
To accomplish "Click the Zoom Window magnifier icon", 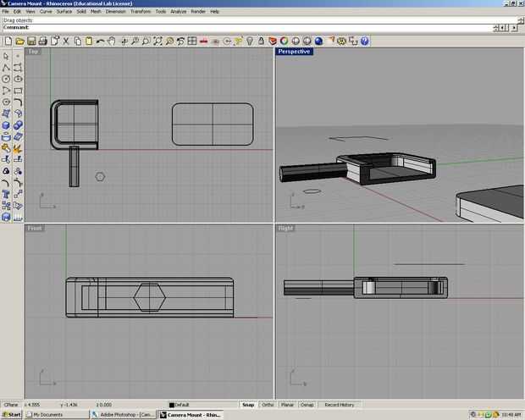I will (146, 41).
